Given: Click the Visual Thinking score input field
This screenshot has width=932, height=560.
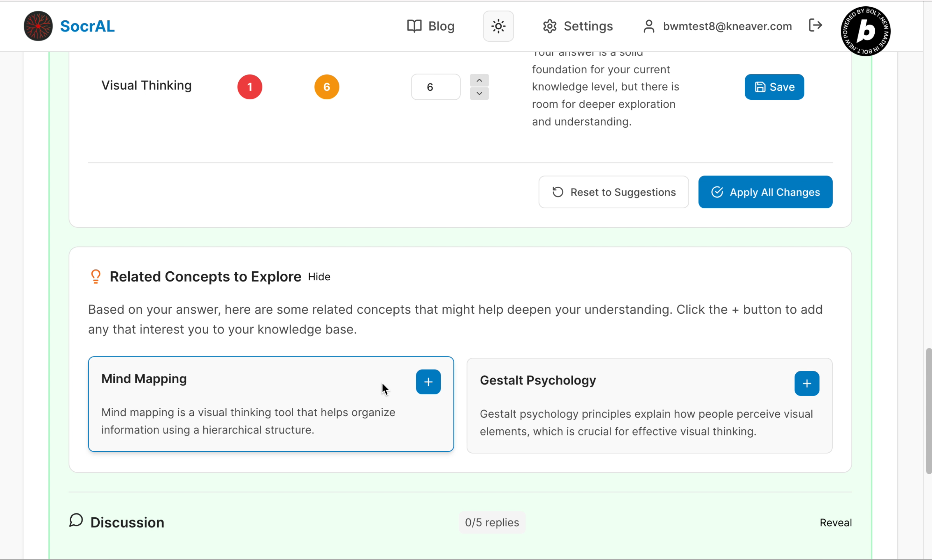Looking at the screenshot, I should click(x=435, y=87).
